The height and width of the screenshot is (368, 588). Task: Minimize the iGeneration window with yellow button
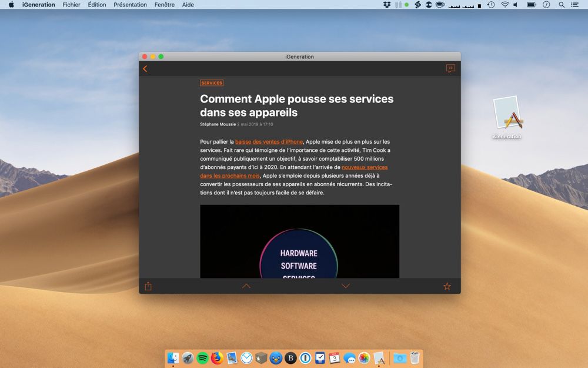(153, 57)
